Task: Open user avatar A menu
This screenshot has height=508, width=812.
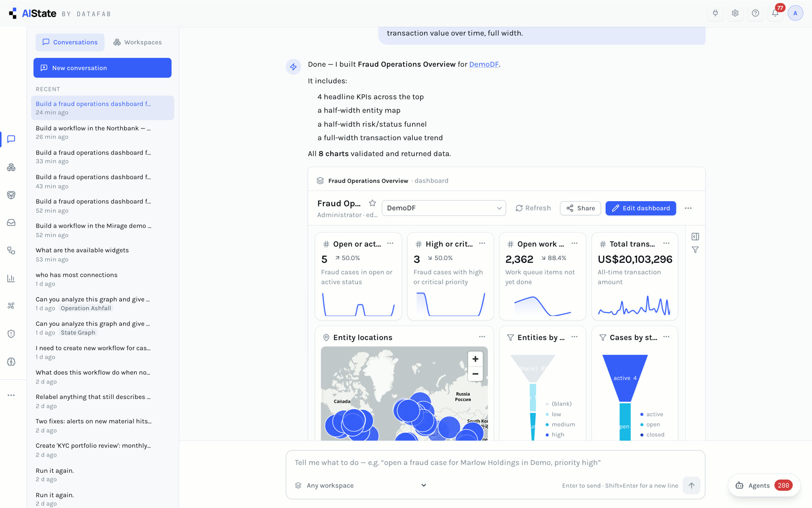Action: 795,13
